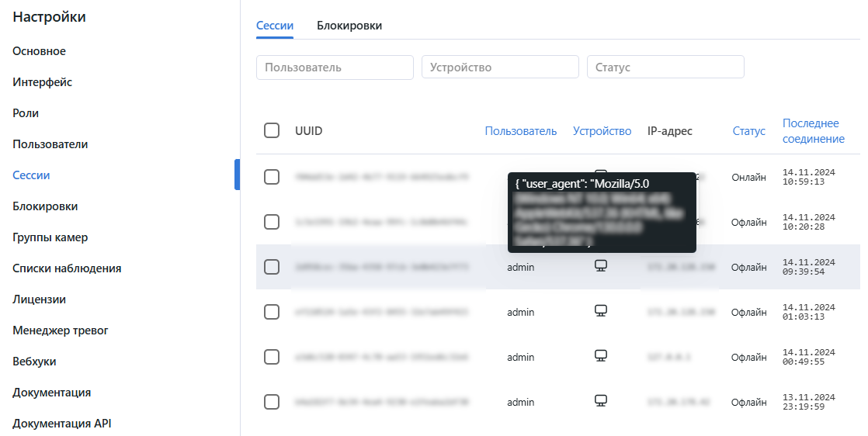Go to Менеджер тревог in the sidebar
The image size is (868, 436).
pyautogui.click(x=61, y=330)
